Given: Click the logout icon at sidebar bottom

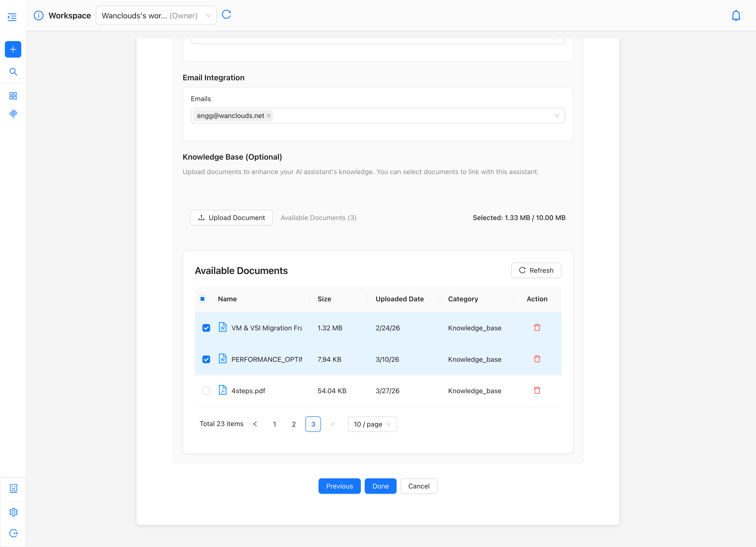Looking at the screenshot, I should coord(13,533).
